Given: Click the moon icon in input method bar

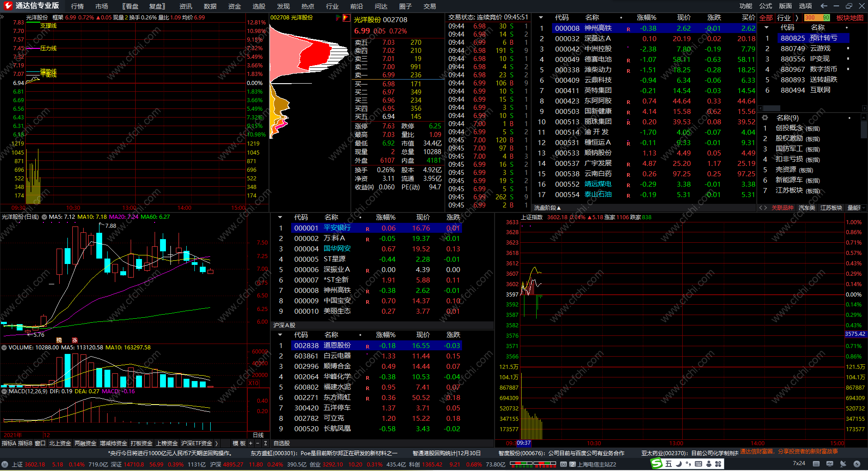Looking at the screenshot, I should coord(678,464).
